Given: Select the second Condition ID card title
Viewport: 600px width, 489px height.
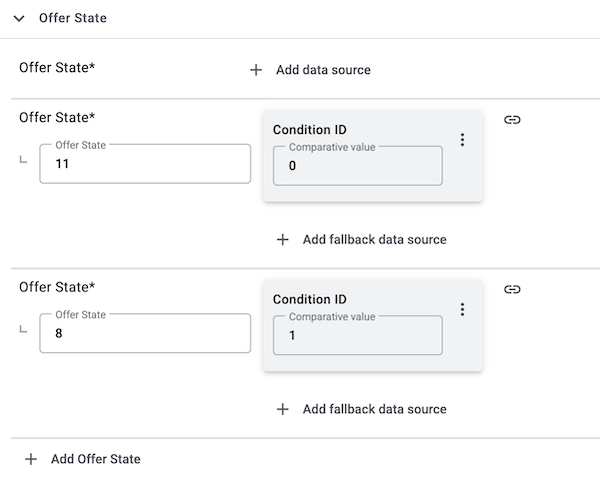Looking at the screenshot, I should pos(310,299).
